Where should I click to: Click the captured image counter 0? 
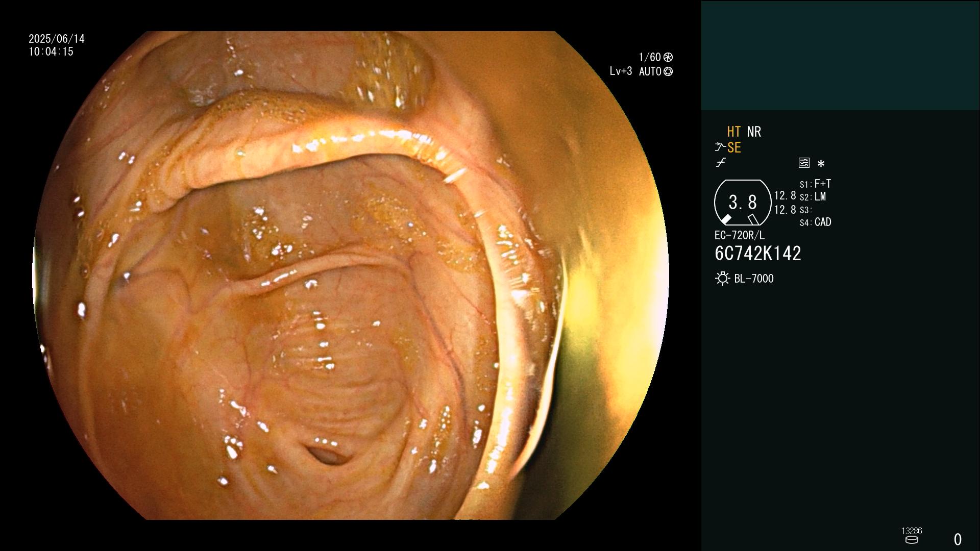click(958, 539)
